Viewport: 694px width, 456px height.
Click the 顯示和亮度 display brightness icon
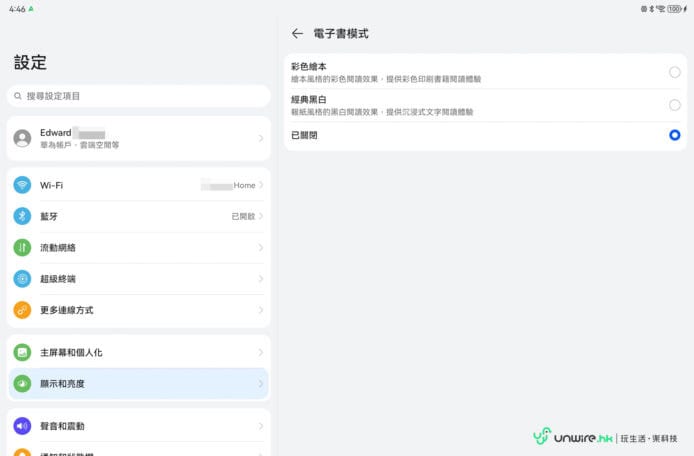tap(22, 383)
